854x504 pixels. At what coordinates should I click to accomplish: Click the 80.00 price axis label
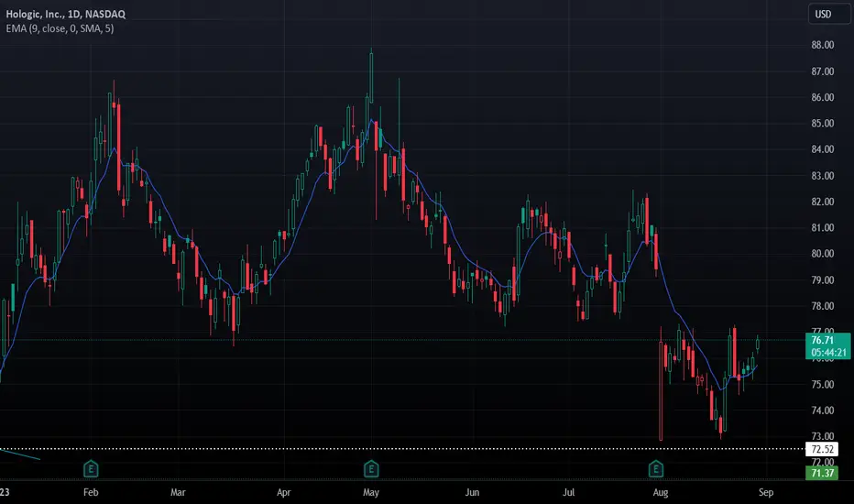coord(823,253)
